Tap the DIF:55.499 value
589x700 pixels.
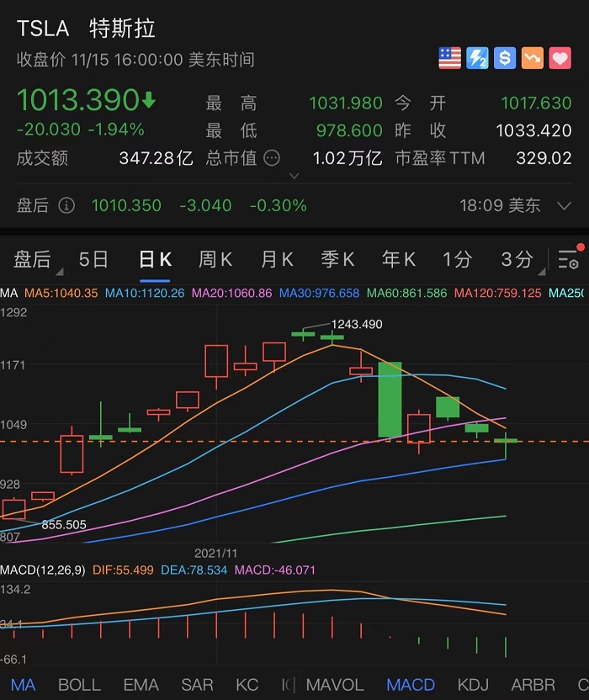click(x=123, y=570)
